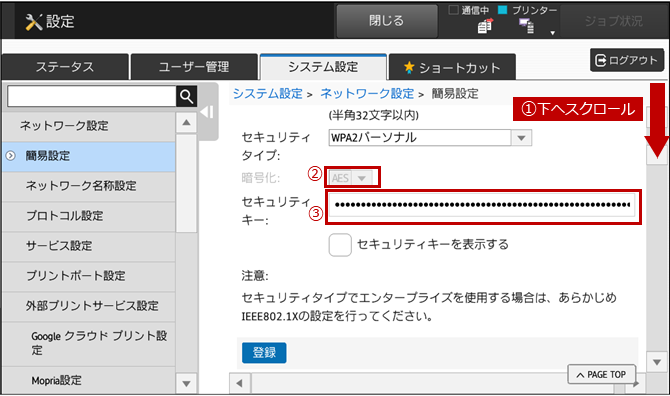Click main content scrollbar down arrow

tap(657, 362)
